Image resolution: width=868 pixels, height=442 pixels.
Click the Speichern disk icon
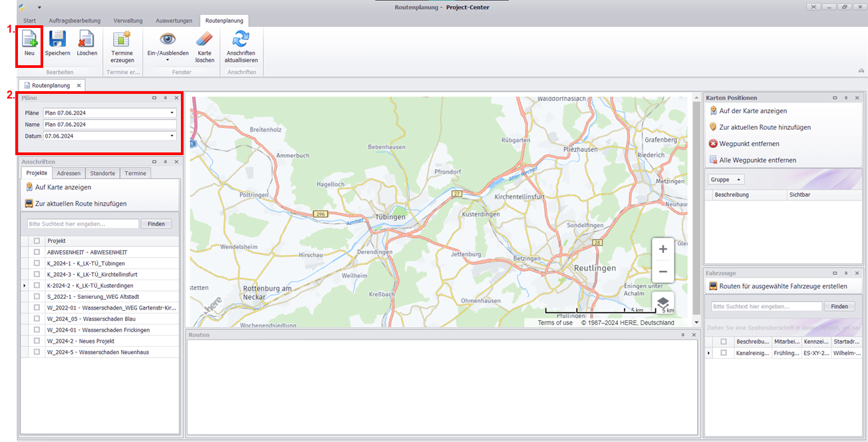tap(57, 39)
